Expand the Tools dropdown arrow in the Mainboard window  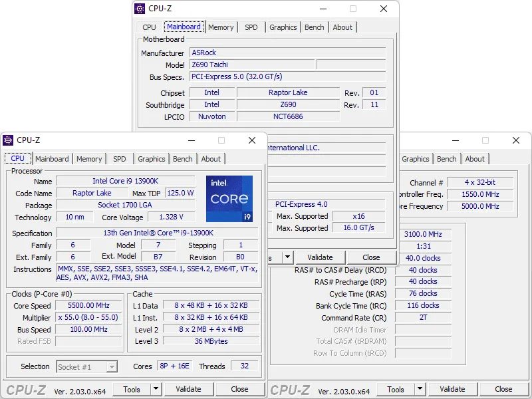[287, 257]
